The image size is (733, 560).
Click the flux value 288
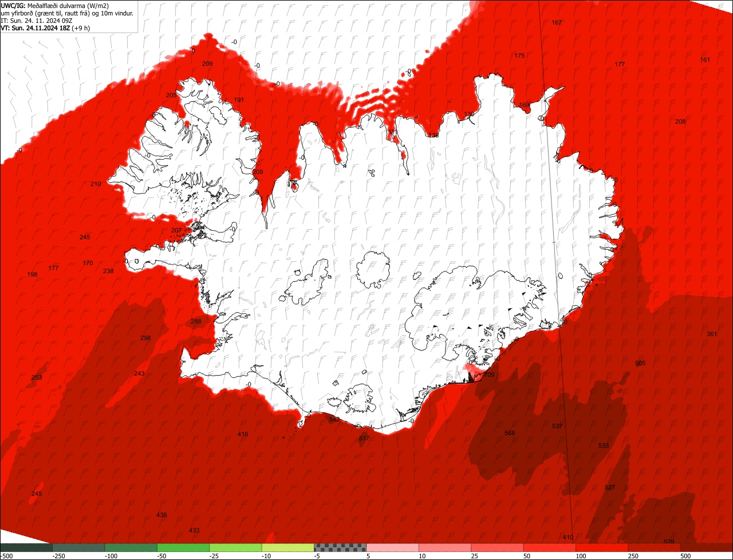click(196, 321)
